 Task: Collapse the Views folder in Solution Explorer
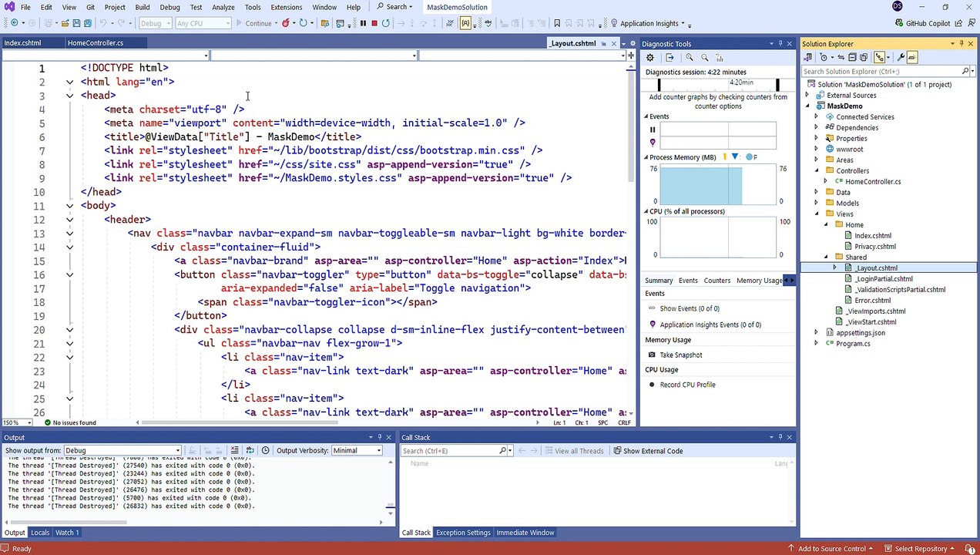pyautogui.click(x=817, y=214)
